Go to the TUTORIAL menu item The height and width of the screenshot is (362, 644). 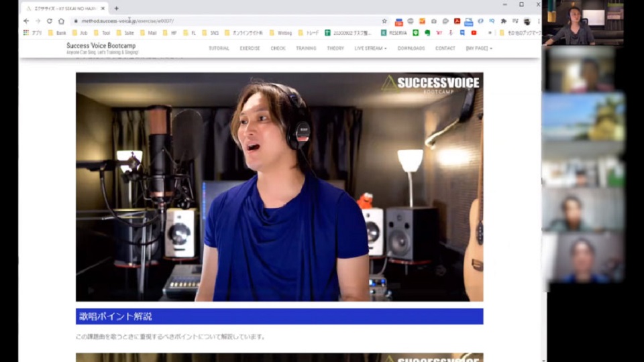click(x=219, y=48)
